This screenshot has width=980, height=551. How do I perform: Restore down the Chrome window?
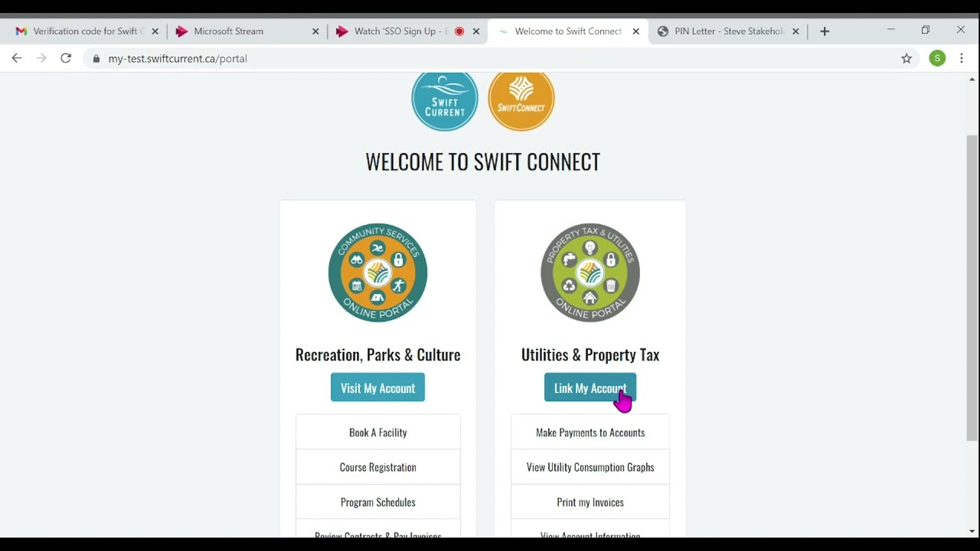point(926,30)
